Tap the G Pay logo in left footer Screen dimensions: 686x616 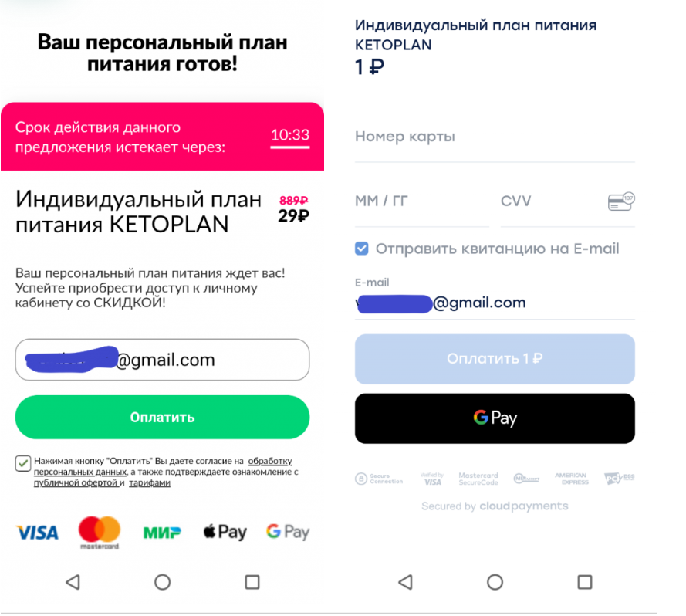click(x=288, y=533)
